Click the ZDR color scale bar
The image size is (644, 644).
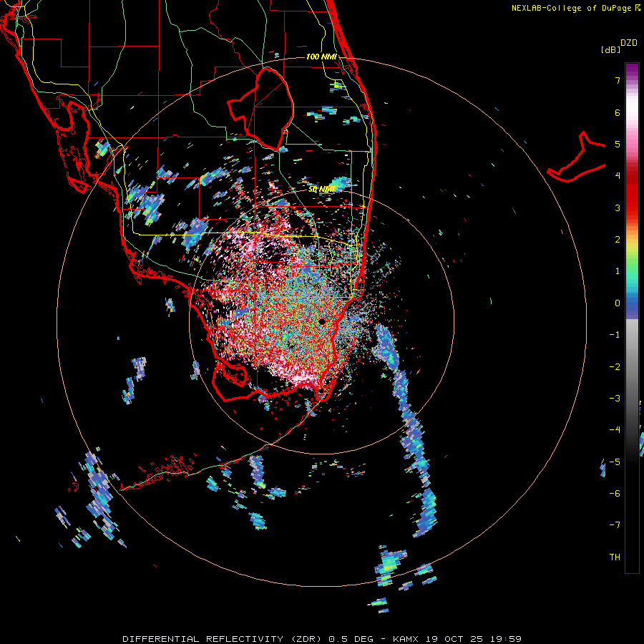[x=632, y=318]
